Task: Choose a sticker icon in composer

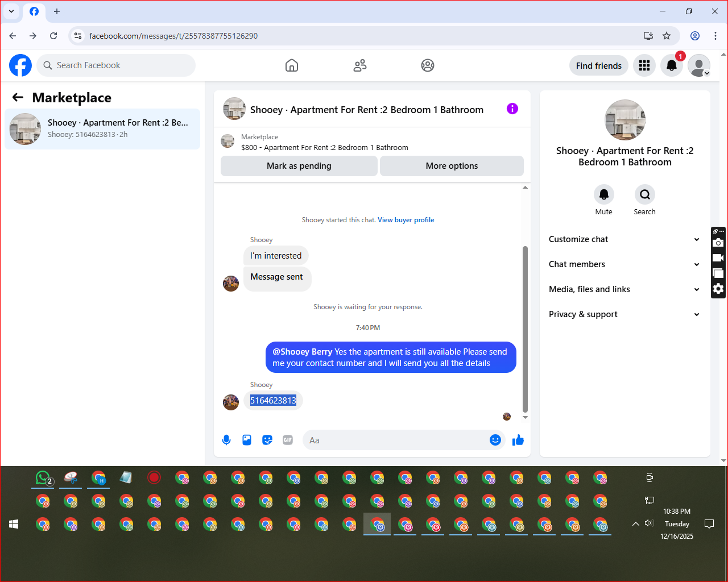Action: click(x=267, y=440)
